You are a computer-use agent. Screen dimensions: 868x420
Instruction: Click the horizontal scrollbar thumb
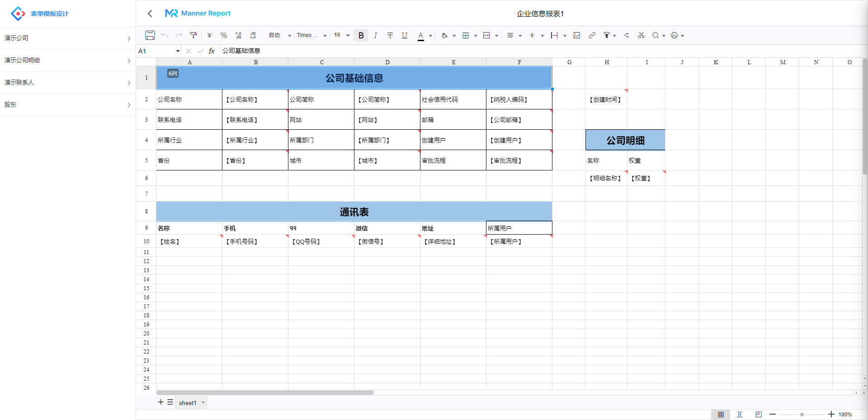265,393
